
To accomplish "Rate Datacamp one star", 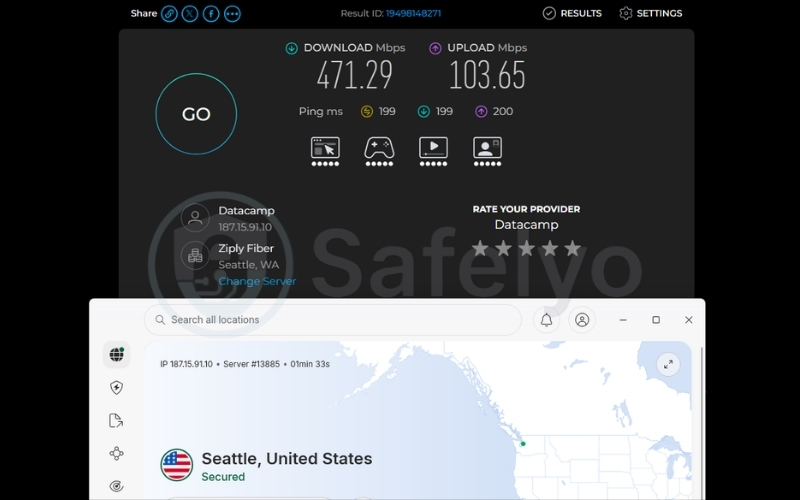I will click(480, 248).
